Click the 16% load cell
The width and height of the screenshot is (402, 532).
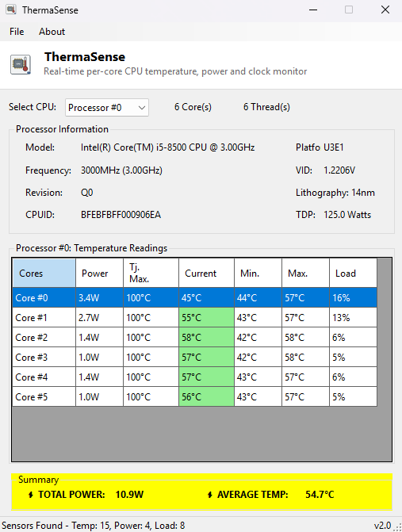pos(353,297)
